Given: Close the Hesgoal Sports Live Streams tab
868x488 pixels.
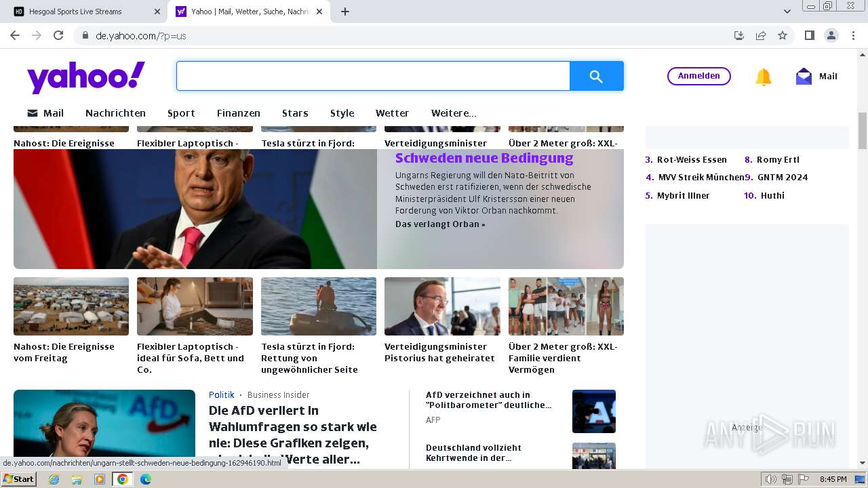Looking at the screenshot, I should pyautogui.click(x=157, y=12).
